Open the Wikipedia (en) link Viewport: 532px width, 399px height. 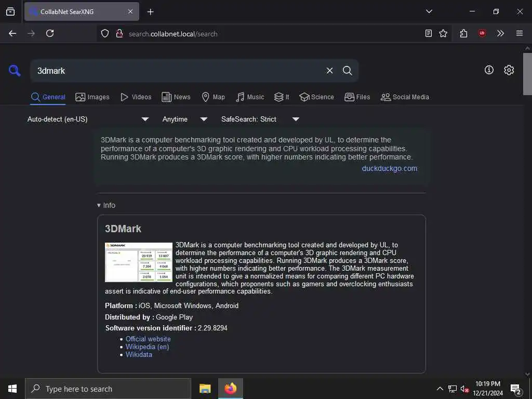coord(147,347)
